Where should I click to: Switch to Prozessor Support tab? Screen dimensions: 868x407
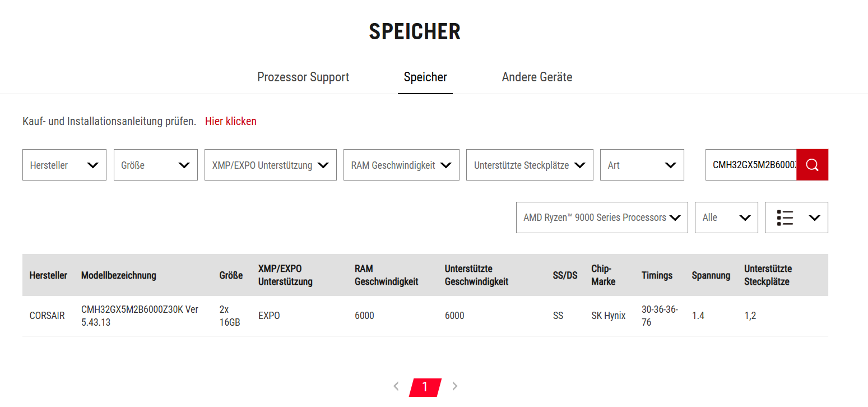point(303,77)
